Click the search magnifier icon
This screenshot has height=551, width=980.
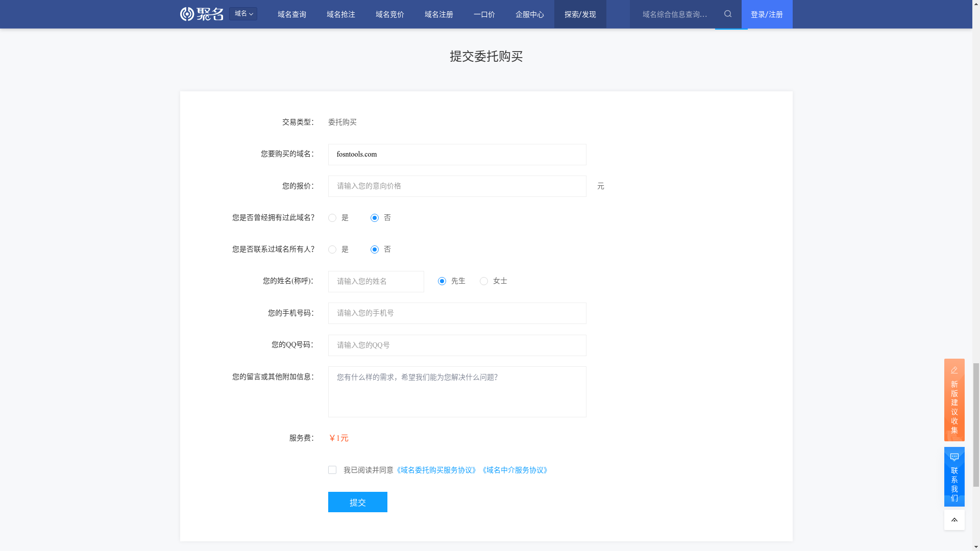click(x=728, y=14)
